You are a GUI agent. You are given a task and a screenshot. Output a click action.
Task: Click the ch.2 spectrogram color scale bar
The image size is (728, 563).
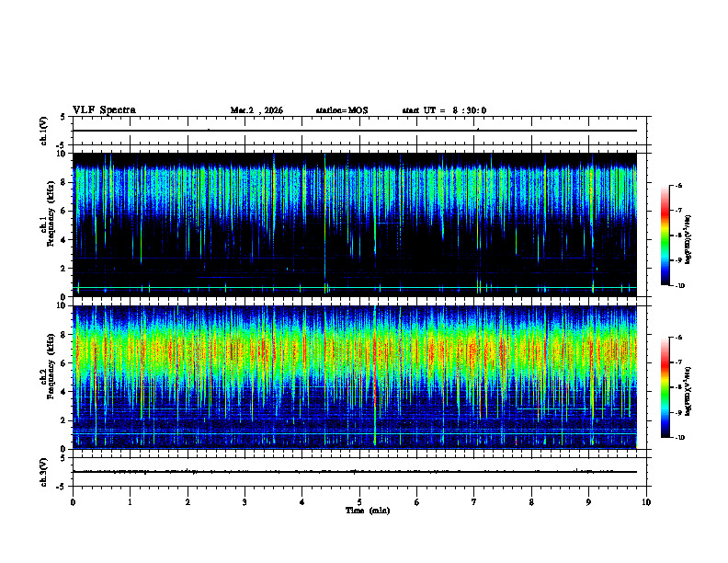pos(665,387)
